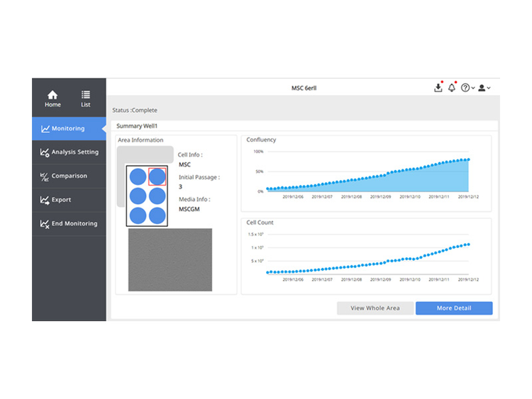The height and width of the screenshot is (399, 532).
Task: Select the red-highlighted top-right well
Action: tap(157, 176)
